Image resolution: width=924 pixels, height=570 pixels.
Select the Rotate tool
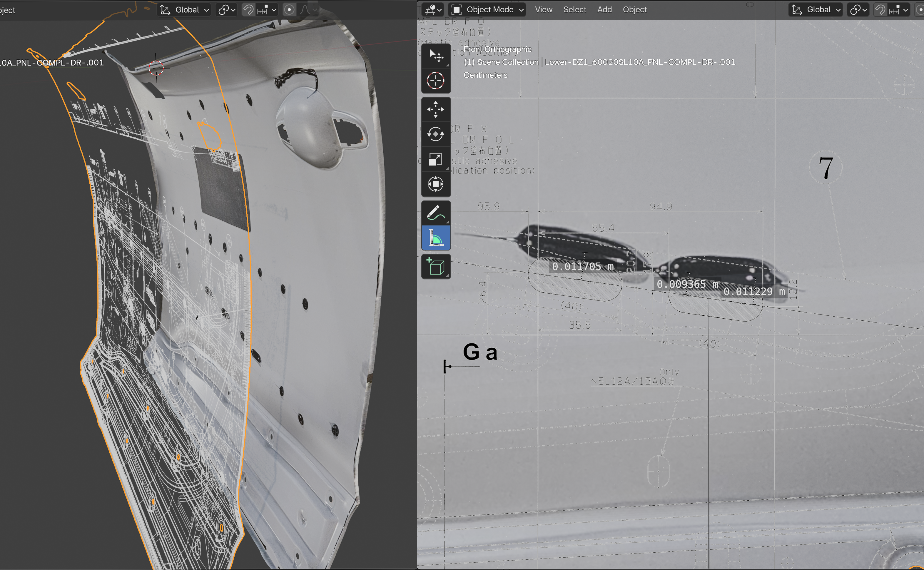coord(435,134)
